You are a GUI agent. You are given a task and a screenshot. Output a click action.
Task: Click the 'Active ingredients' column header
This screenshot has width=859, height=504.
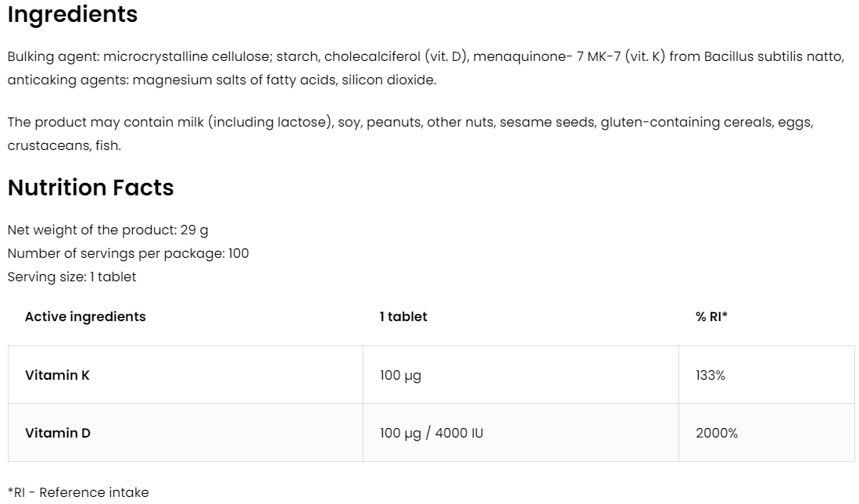pyautogui.click(x=85, y=316)
